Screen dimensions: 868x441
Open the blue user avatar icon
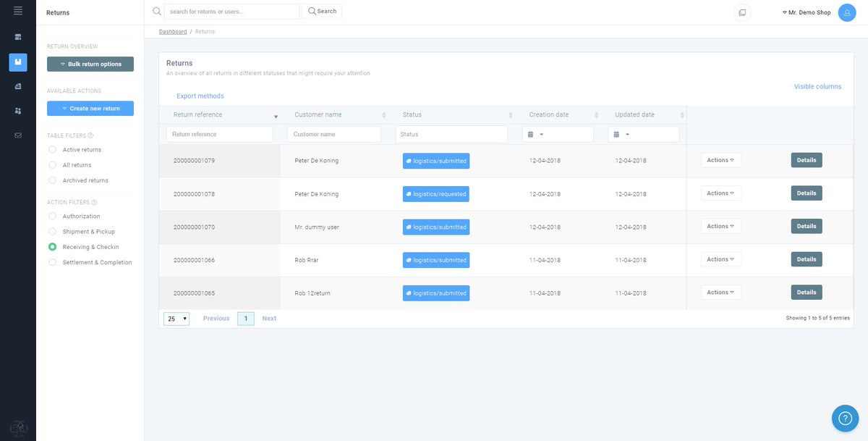(x=847, y=13)
